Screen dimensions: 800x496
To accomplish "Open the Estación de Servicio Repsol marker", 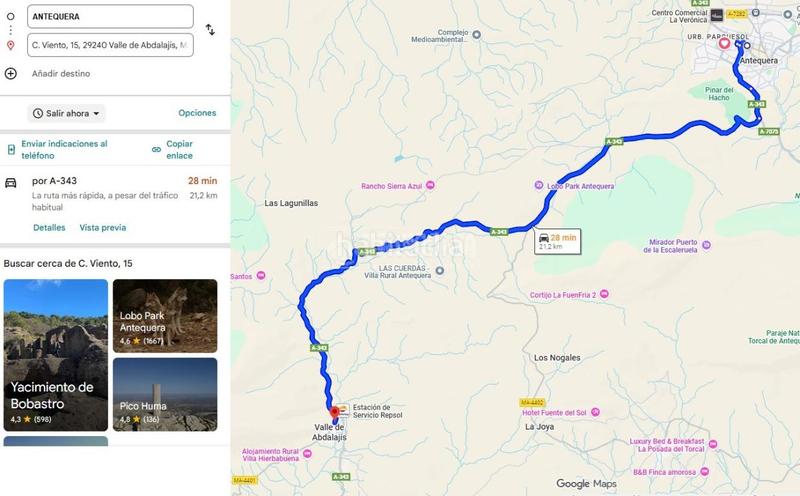I will (344, 411).
